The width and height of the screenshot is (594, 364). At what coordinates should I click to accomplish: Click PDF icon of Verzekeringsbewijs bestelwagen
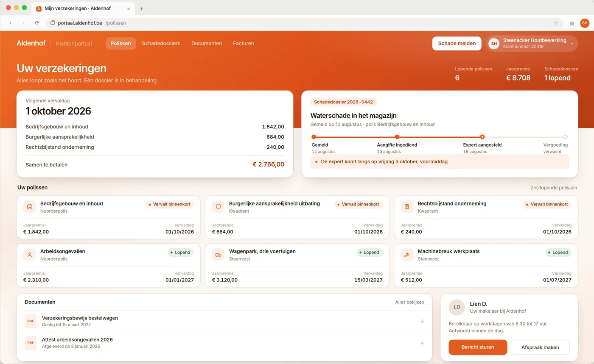(x=31, y=321)
